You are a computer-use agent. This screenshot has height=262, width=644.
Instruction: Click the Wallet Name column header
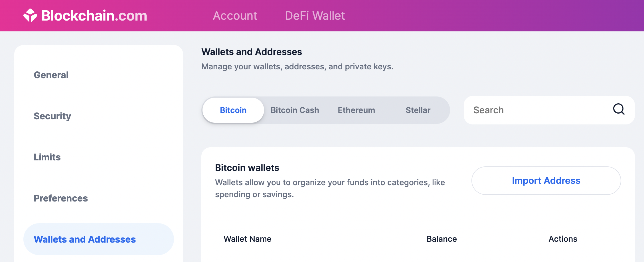point(247,239)
